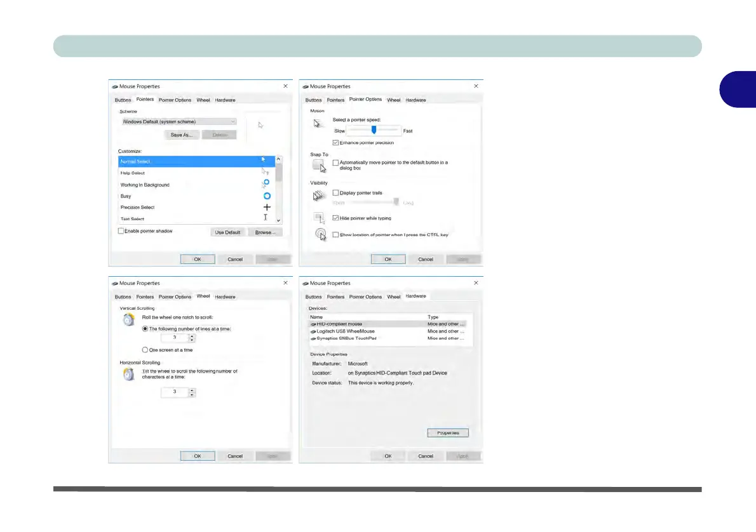756x532 pixels.
Task: Click the mouse icon in Pointers window title
Action: coord(115,87)
